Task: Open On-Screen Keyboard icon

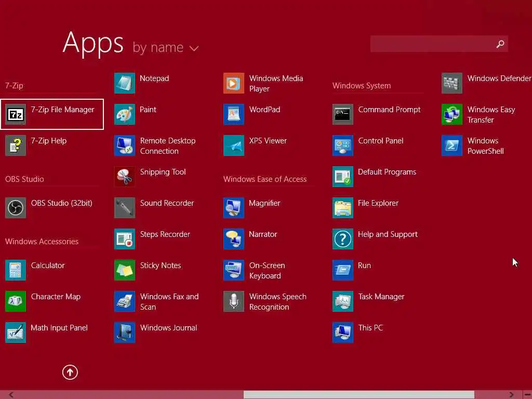Action: (234, 270)
